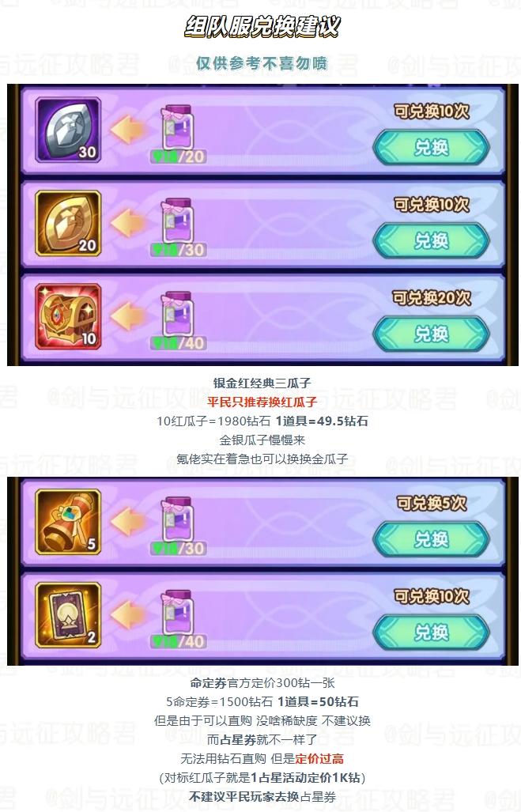The image size is (521, 812).
Task: Click purple jar cost icon in silver row
Action: (177, 128)
